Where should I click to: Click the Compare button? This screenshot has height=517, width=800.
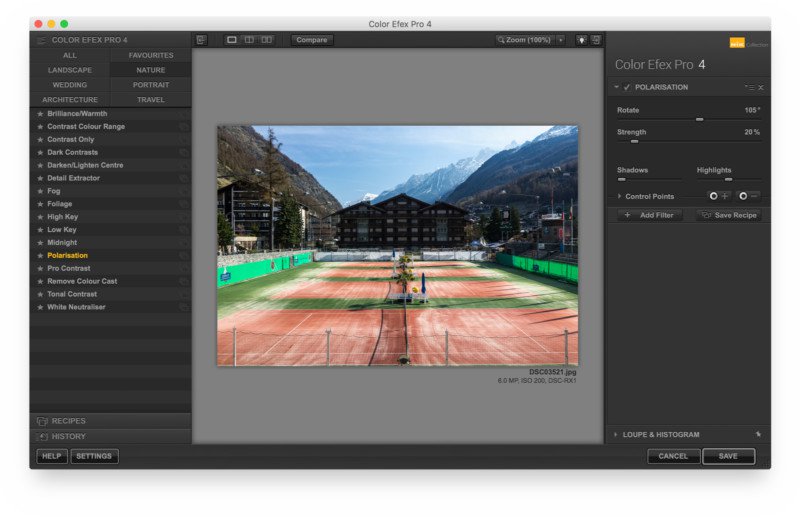click(x=312, y=40)
